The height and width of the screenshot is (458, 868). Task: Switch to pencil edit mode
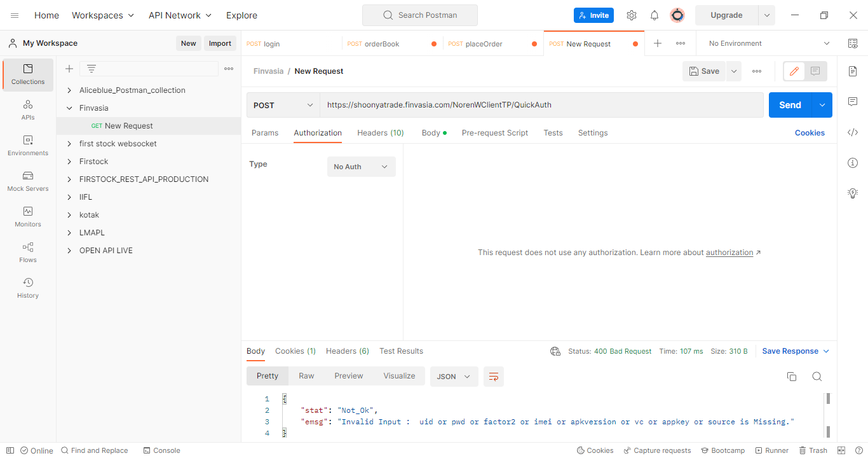coord(794,71)
